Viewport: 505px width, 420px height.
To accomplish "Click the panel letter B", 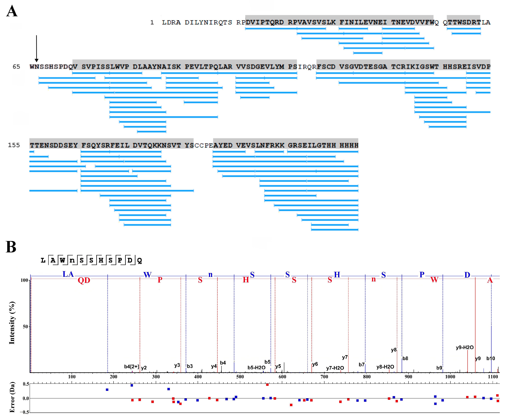I will (11, 247).
